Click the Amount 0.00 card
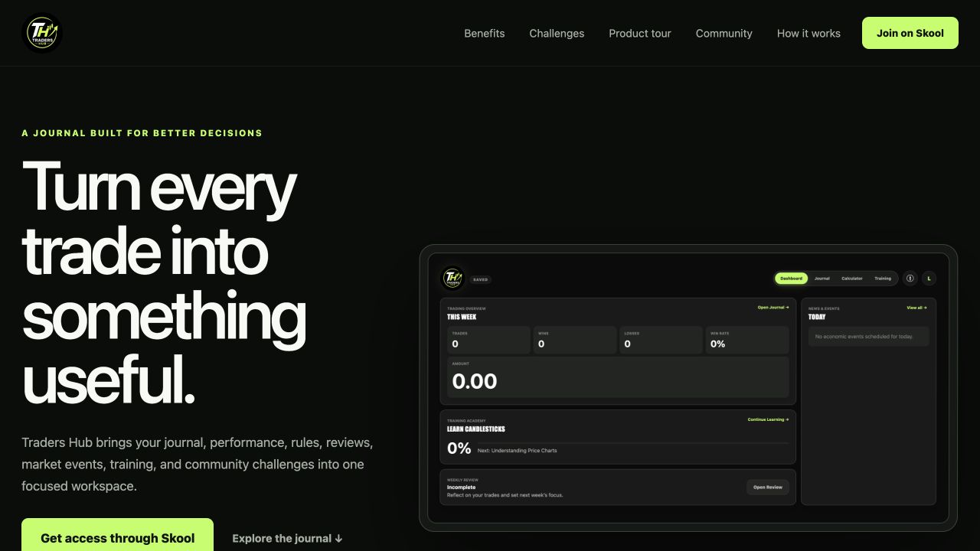Viewport: 980px width, 551px height. pos(618,377)
